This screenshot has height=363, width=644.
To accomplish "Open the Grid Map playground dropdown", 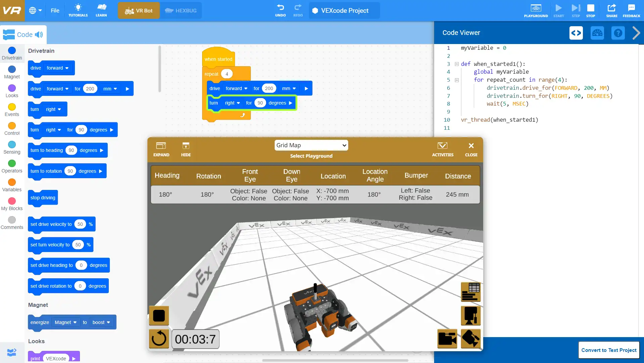I will [x=311, y=145].
